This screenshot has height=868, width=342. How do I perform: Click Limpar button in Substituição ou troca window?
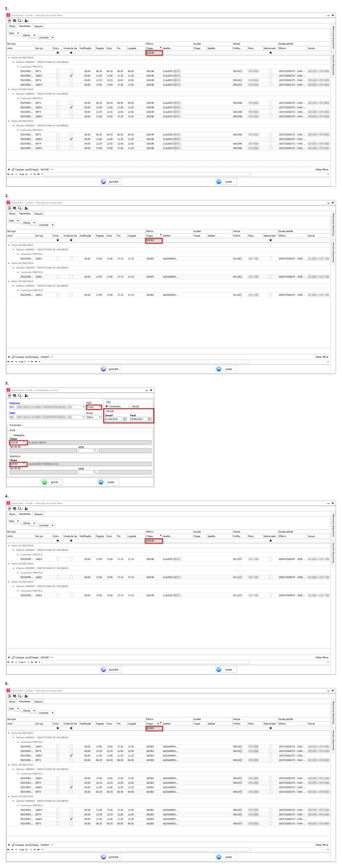coord(108,482)
